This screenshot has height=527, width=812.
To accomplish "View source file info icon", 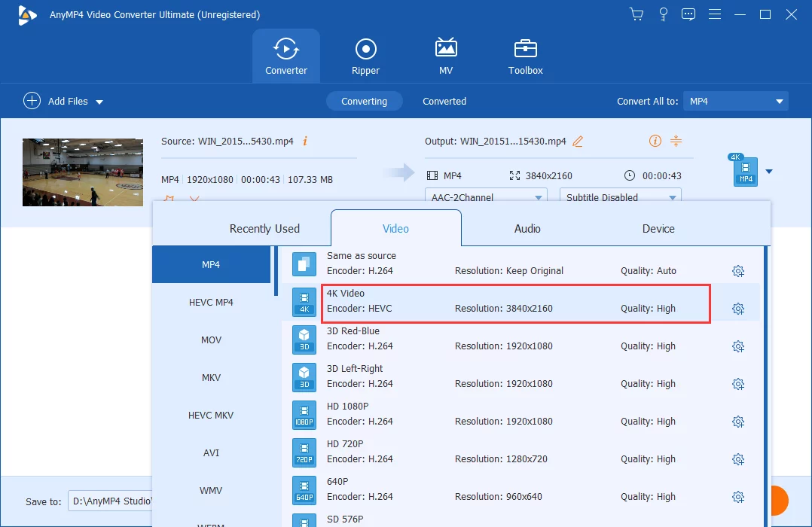I will tap(305, 141).
